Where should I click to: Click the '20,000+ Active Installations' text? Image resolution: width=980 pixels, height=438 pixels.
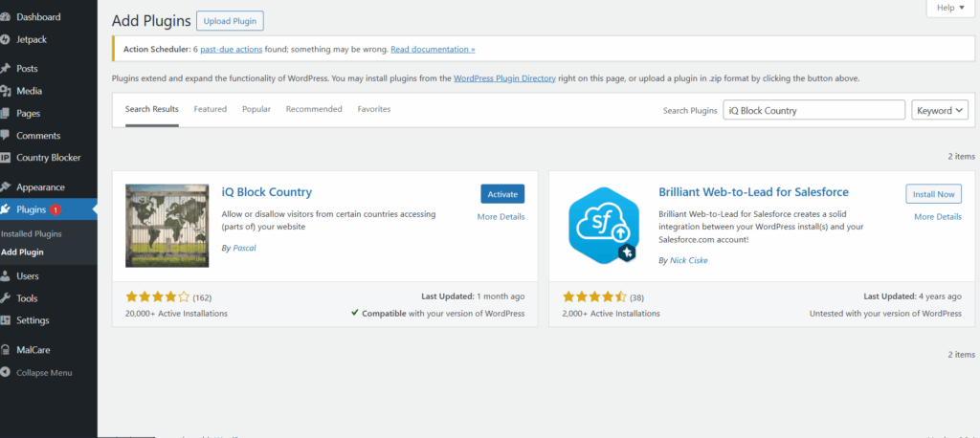pyautogui.click(x=176, y=314)
